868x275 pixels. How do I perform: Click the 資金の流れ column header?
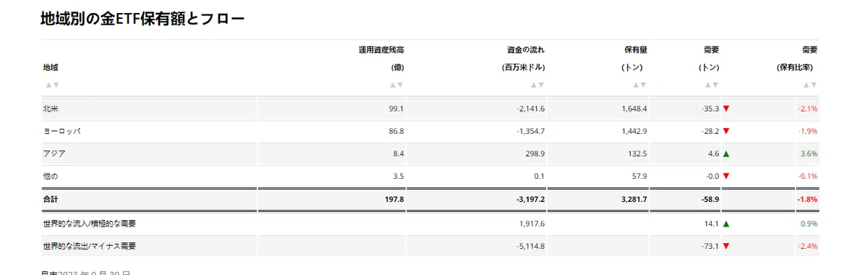[x=526, y=50]
